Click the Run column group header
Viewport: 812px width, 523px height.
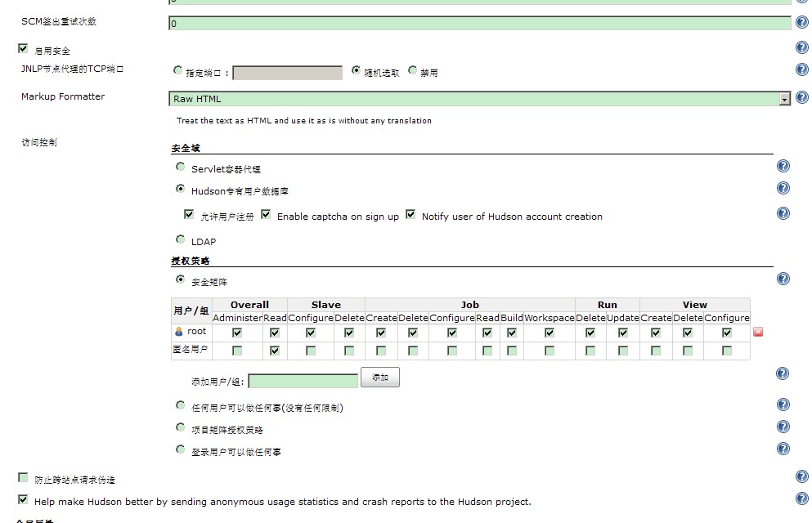click(x=608, y=305)
